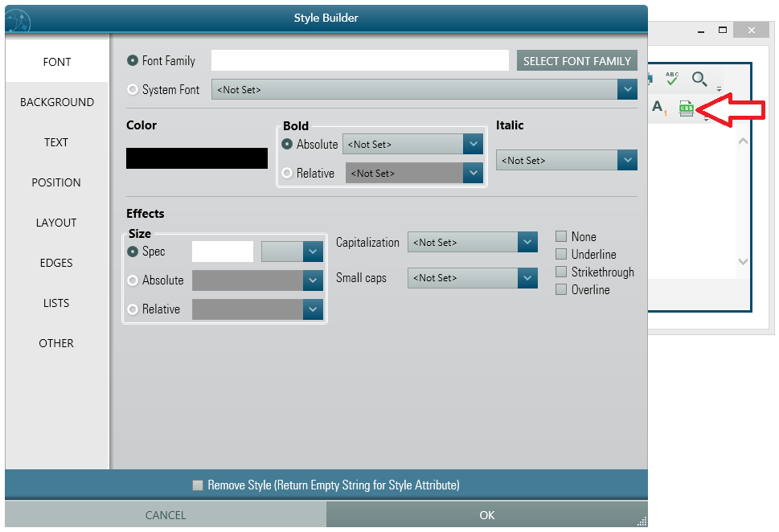Click the SELECT FONT FAMILY button

(576, 60)
